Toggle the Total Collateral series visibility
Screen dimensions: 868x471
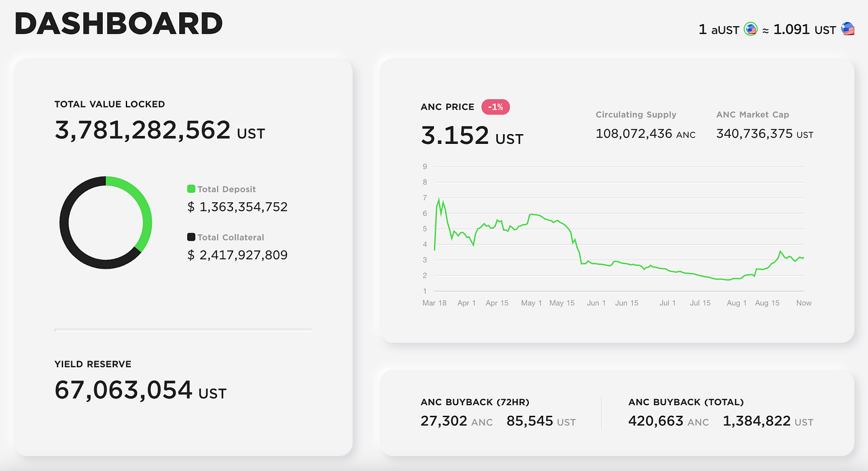192,237
